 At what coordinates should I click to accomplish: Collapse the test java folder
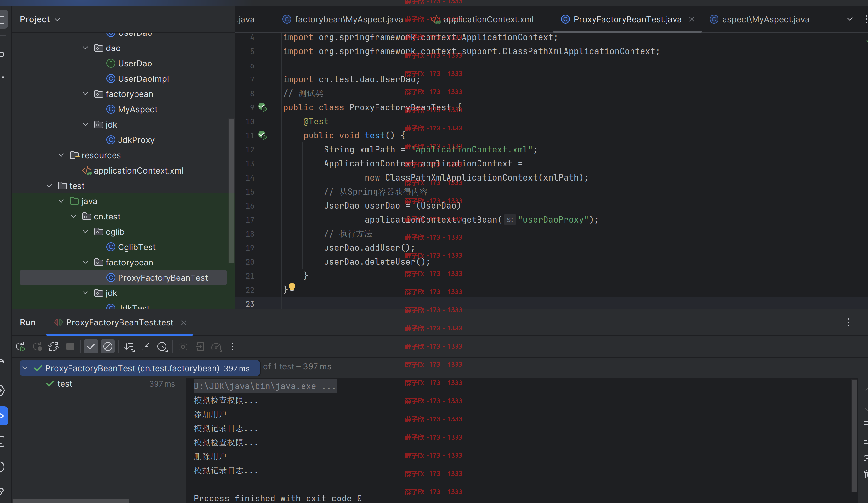[61, 201]
